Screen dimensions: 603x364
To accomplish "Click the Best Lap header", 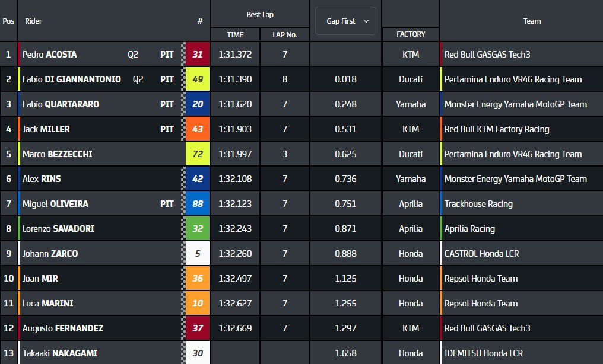I will [260, 15].
